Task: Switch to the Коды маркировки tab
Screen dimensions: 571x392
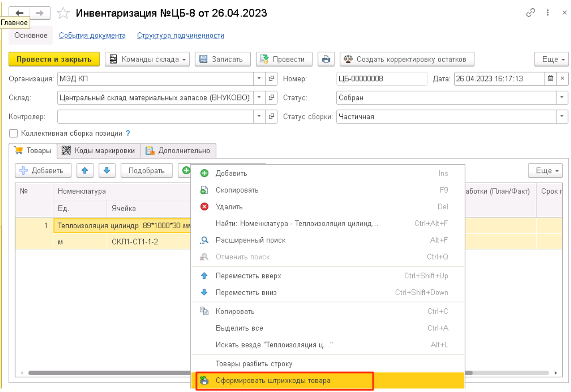Action: pyautogui.click(x=99, y=150)
